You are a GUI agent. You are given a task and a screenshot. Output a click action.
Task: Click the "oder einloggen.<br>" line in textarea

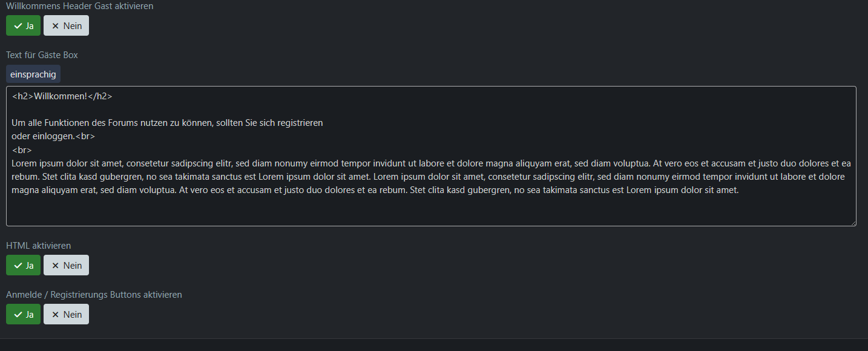pos(53,136)
